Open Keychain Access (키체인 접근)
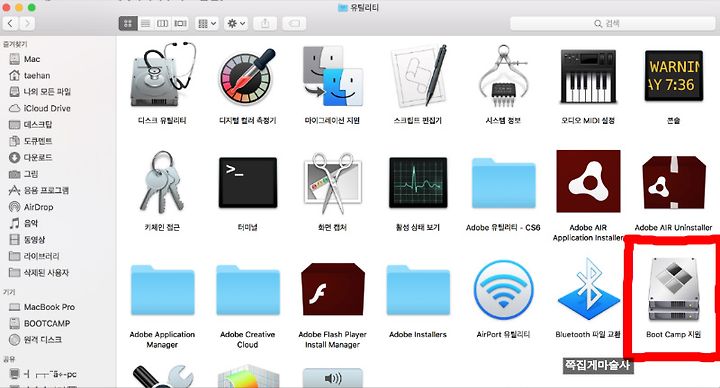This screenshot has width=720, height=388. (162, 183)
